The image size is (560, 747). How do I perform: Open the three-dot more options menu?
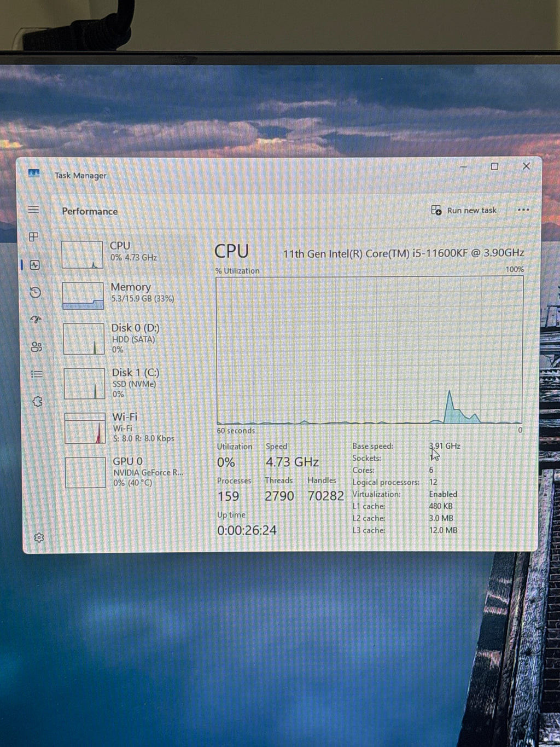(523, 210)
